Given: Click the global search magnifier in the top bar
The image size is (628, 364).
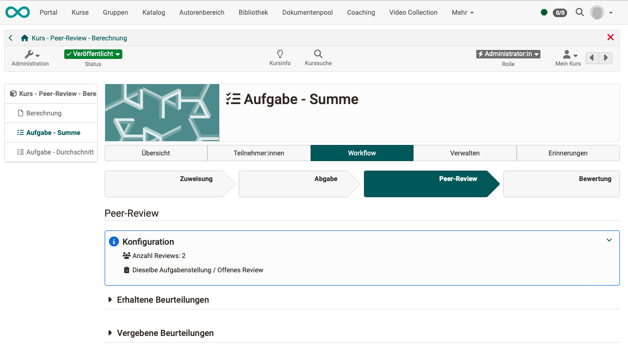Looking at the screenshot, I should coord(579,12).
